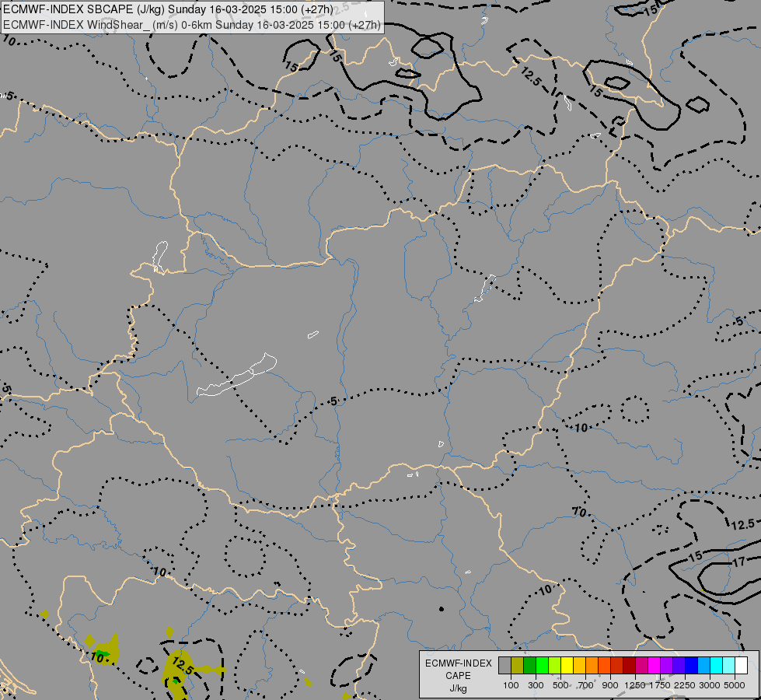Click the SBCAPE title line in the header

[168, 9]
